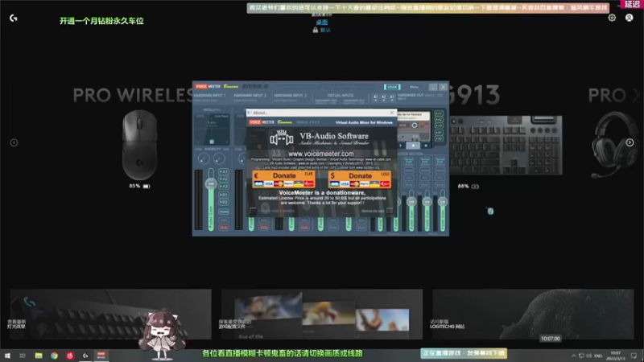Toggle B1 on the cassette recorder
Viewport: 644px width, 362px height.
(x=439, y=133)
